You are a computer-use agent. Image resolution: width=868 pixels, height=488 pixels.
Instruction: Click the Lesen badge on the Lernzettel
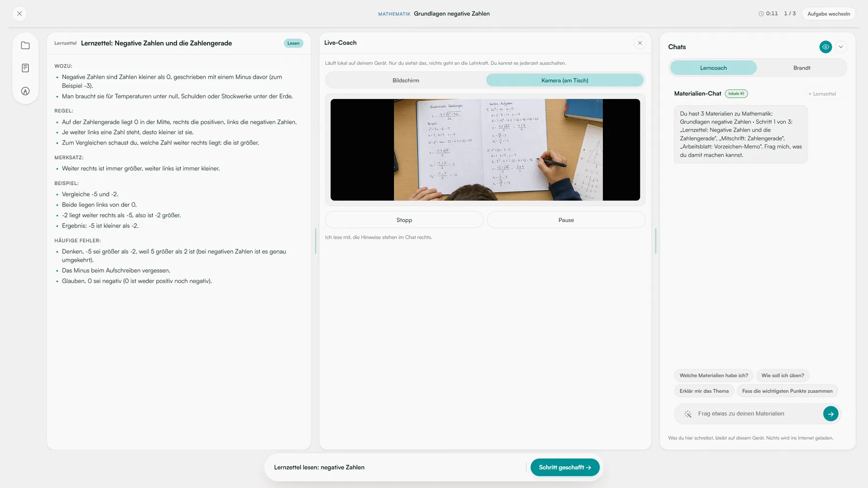[293, 43]
